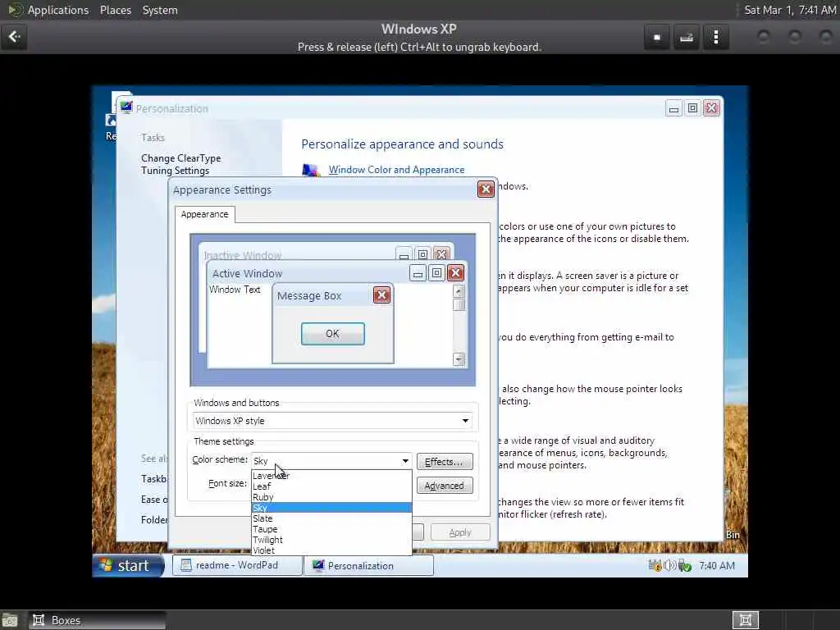The image size is (840, 630).
Task: Minimize the Personalization window
Action: point(673,108)
